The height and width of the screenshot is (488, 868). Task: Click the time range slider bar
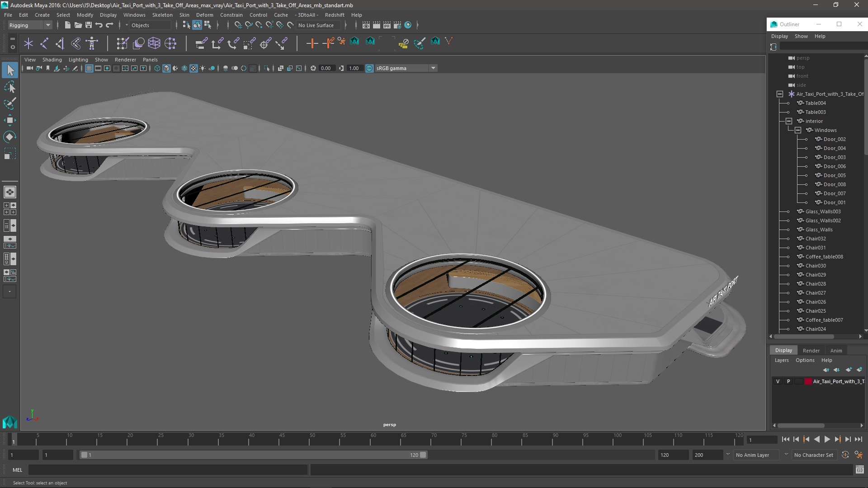coord(253,455)
